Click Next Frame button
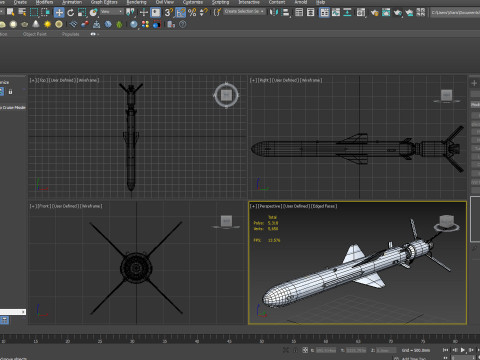480x360 pixels. click(x=471, y=350)
